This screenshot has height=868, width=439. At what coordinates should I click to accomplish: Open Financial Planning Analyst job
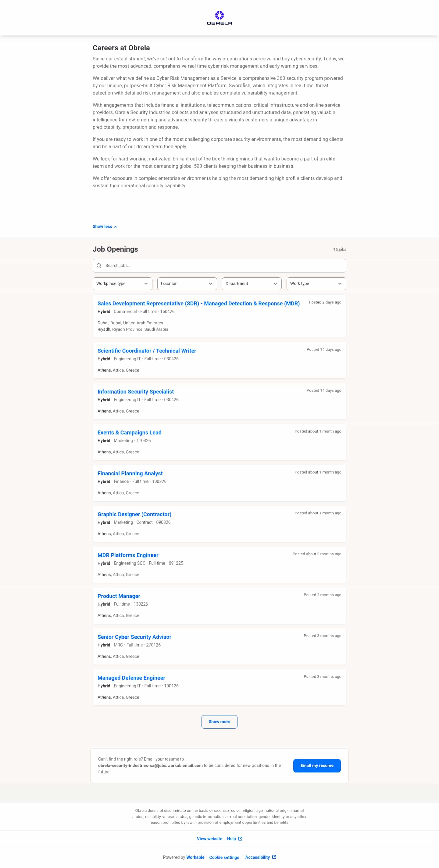(x=130, y=474)
